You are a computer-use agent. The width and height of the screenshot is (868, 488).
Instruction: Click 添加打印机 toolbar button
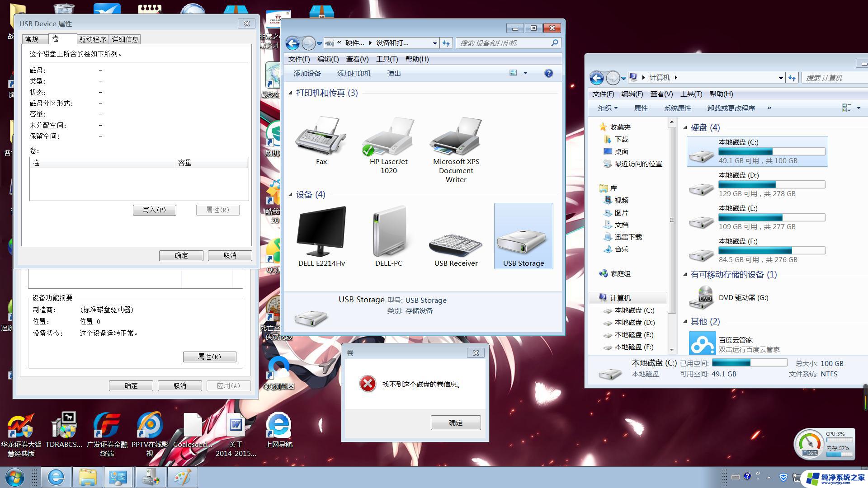[x=353, y=73]
